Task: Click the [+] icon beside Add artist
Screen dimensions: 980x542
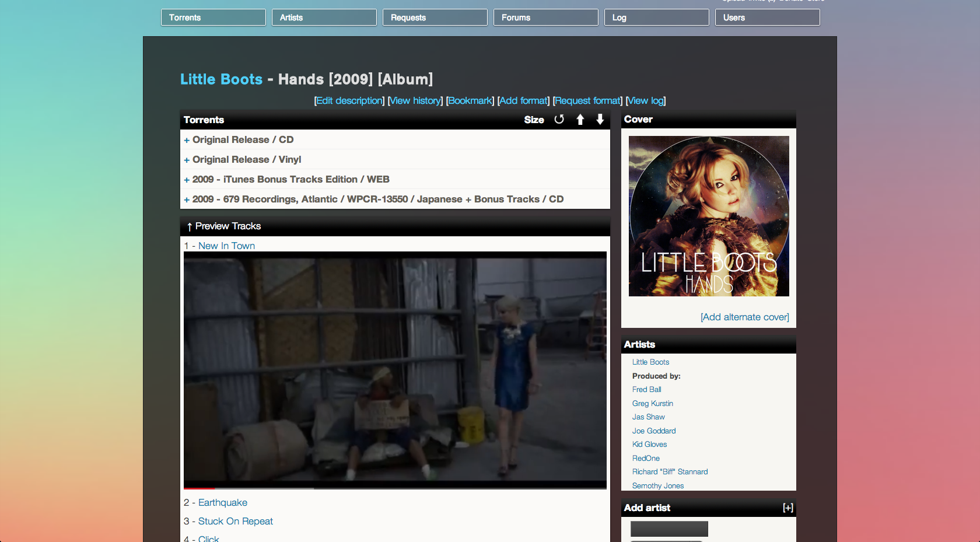Action: (x=788, y=508)
